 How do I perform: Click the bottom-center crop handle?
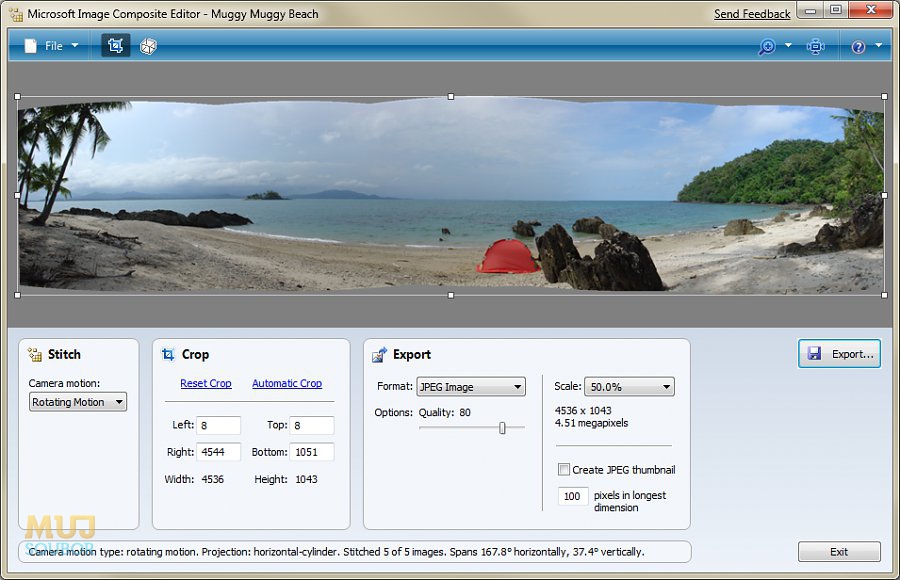(451, 295)
